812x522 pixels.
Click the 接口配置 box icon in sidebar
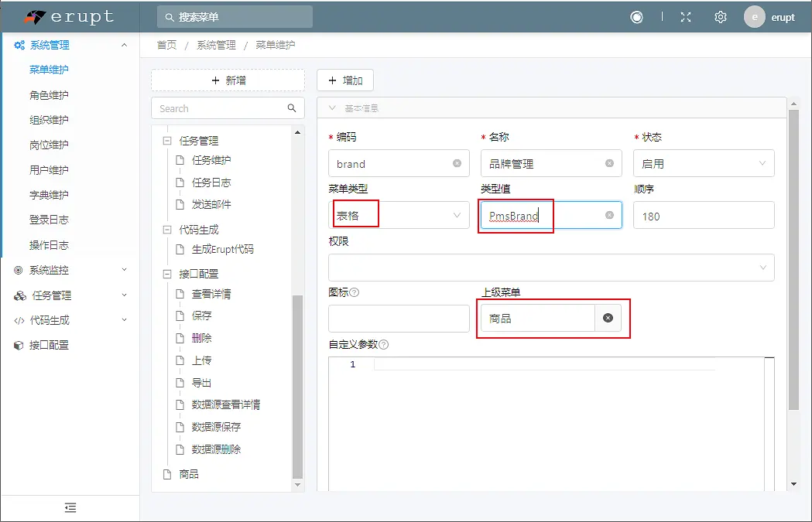19,345
